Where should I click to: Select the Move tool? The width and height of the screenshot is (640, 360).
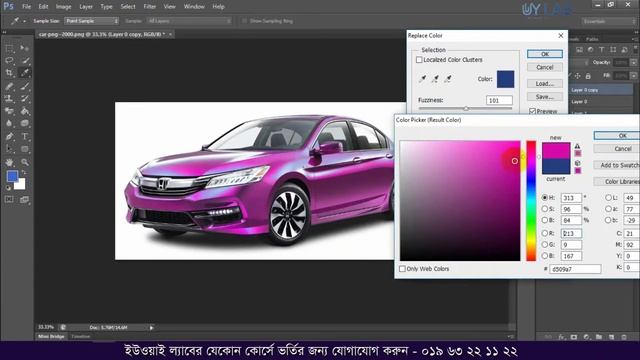coord(24,49)
